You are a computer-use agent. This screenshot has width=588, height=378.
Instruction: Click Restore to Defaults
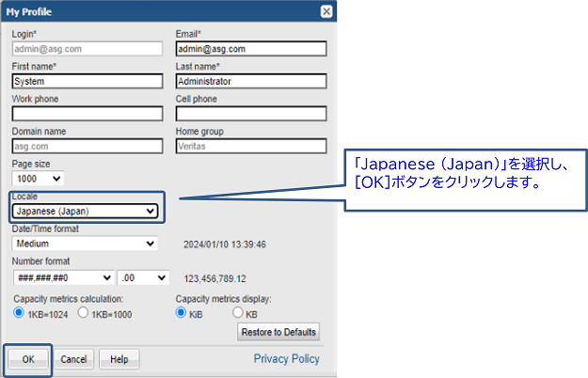point(278,332)
